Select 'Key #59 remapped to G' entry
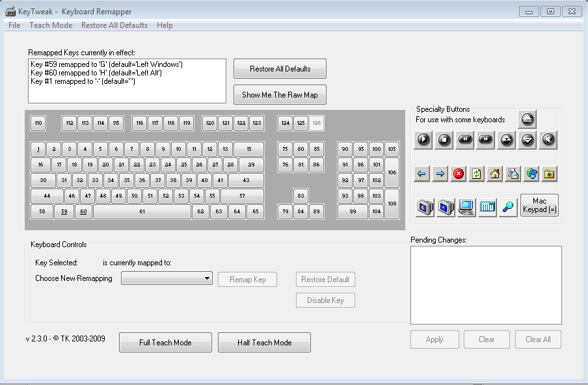 click(x=107, y=64)
